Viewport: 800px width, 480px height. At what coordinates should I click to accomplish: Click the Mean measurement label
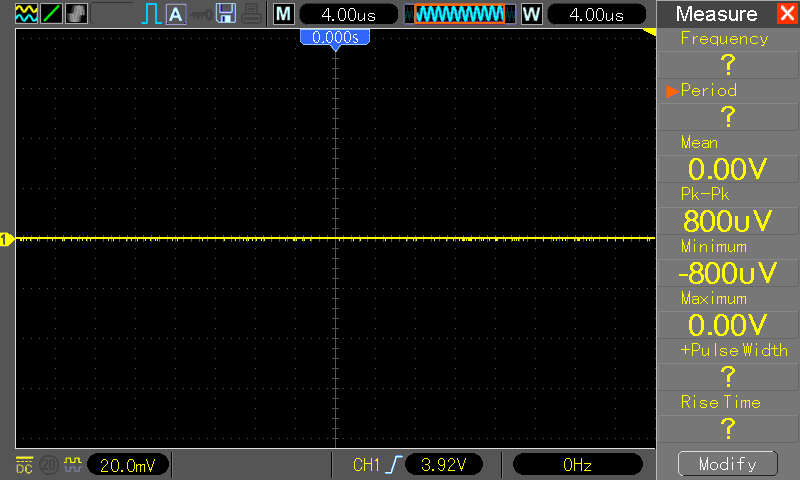pyautogui.click(x=699, y=142)
